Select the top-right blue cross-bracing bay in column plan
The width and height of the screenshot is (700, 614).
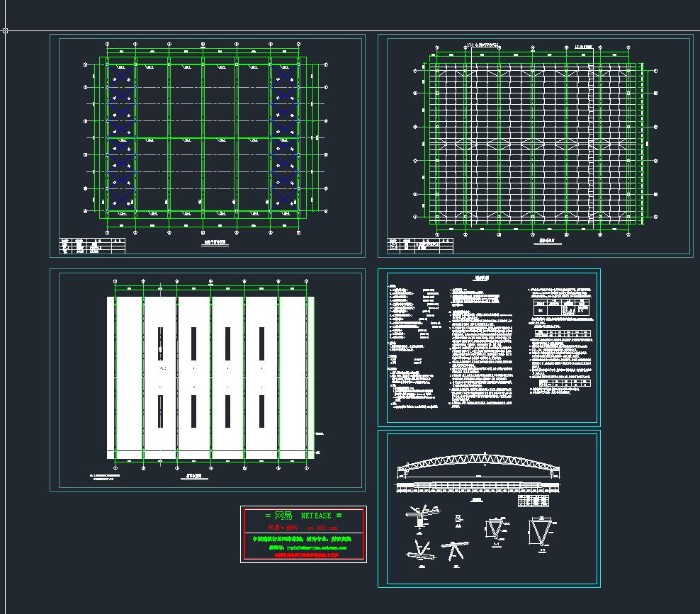click(284, 76)
